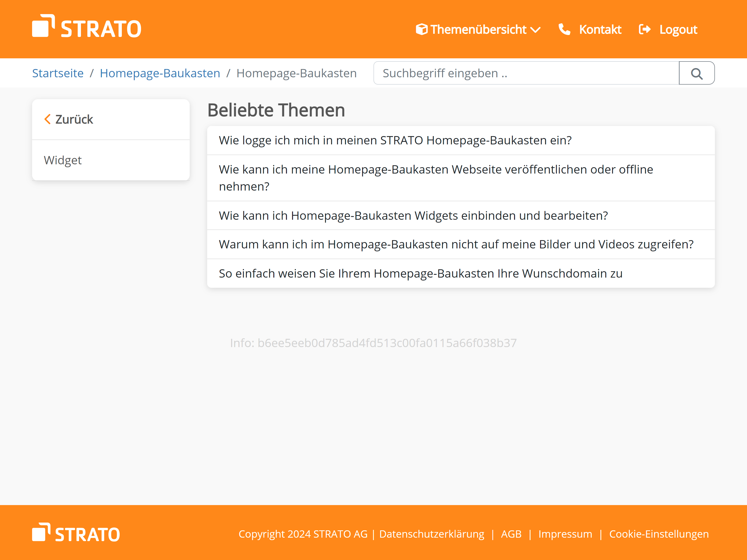Open article on Bilder und Videos zugreifen
Viewport: 747px width, 560px height.
click(x=461, y=244)
